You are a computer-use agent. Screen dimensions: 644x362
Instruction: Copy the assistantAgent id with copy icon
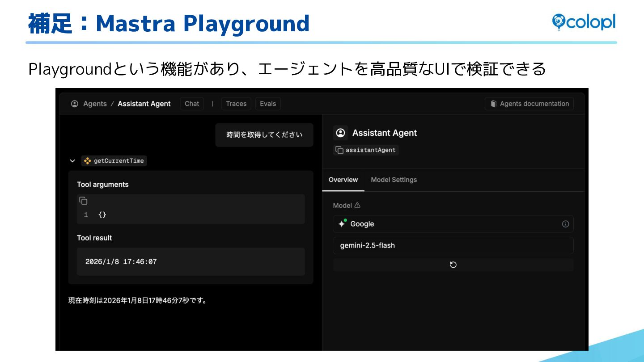(x=339, y=150)
